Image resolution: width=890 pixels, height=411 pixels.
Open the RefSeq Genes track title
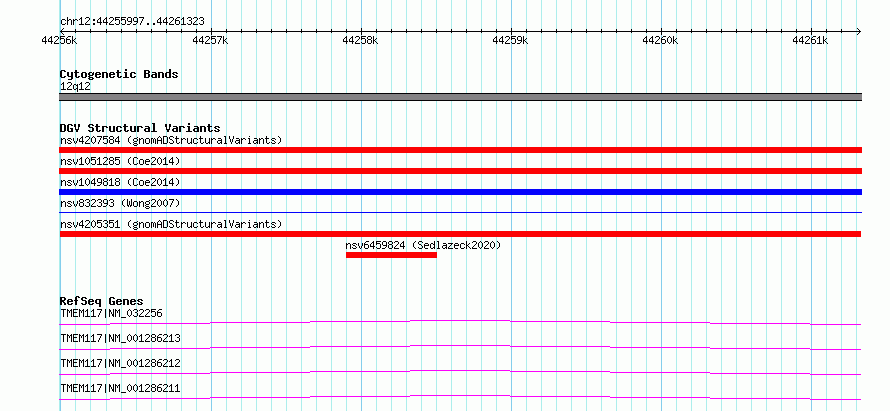[x=102, y=301]
